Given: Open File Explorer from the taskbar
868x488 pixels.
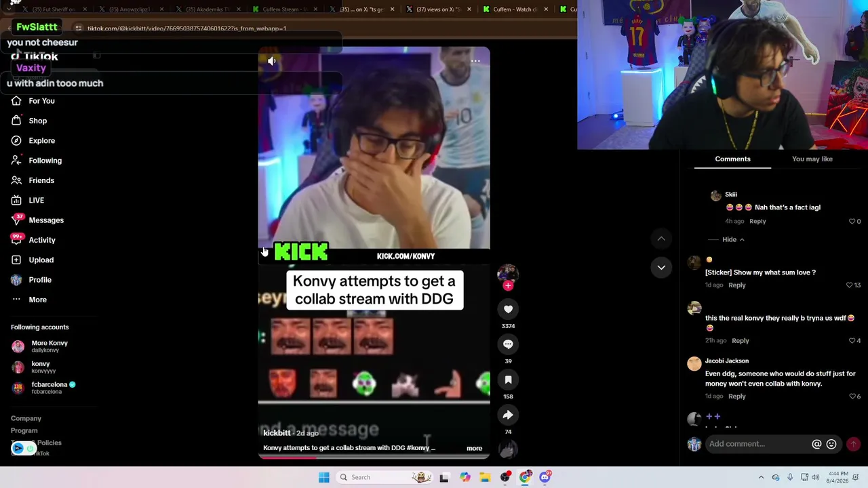Looking at the screenshot, I should [485, 477].
